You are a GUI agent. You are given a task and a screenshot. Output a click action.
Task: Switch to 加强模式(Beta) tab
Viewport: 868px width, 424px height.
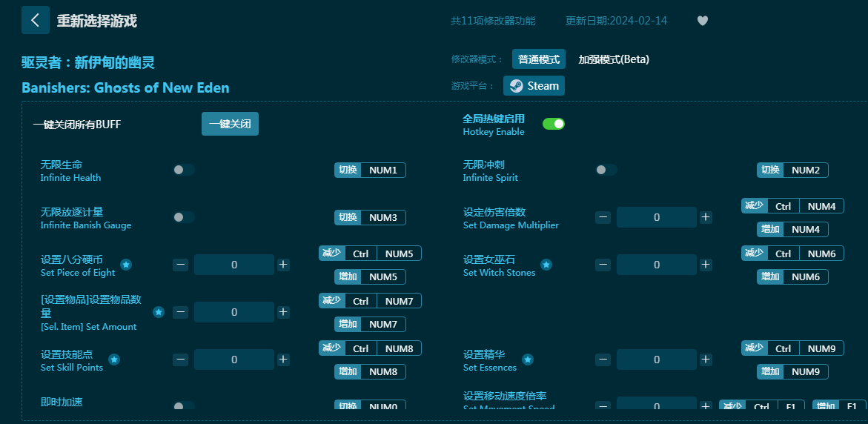click(x=614, y=59)
